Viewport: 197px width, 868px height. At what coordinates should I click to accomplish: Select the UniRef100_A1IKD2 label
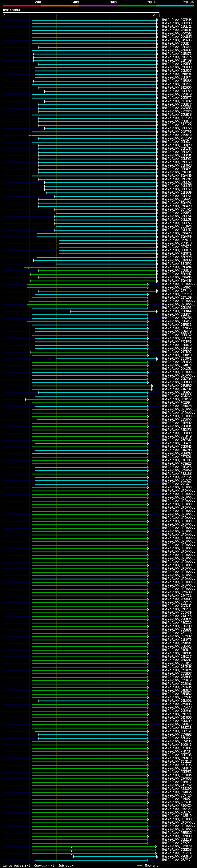pyautogui.click(x=176, y=101)
